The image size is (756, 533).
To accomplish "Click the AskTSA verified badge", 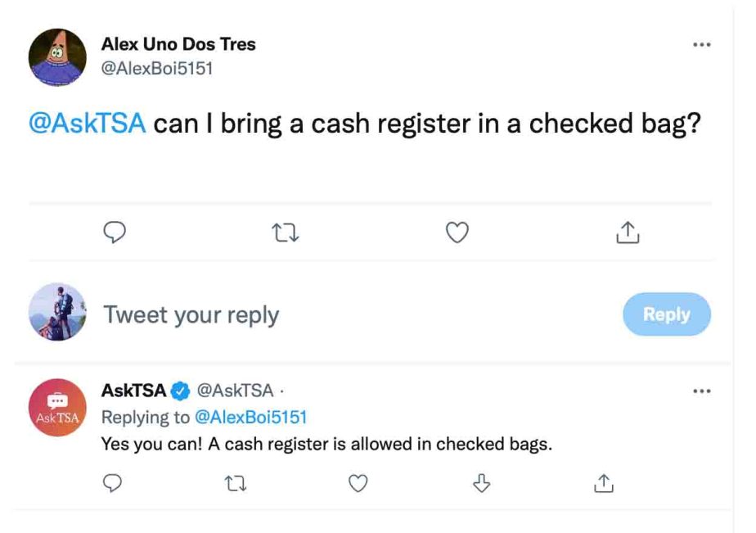I will tap(180, 391).
